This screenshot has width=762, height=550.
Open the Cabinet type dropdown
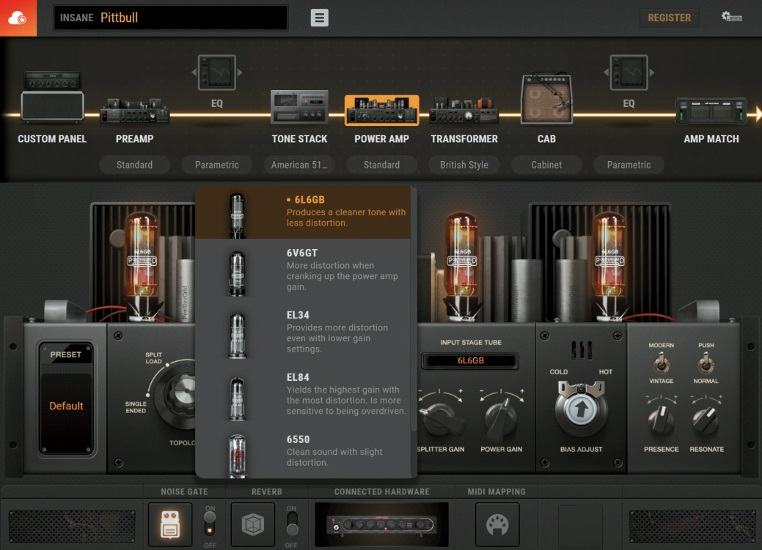(x=546, y=165)
